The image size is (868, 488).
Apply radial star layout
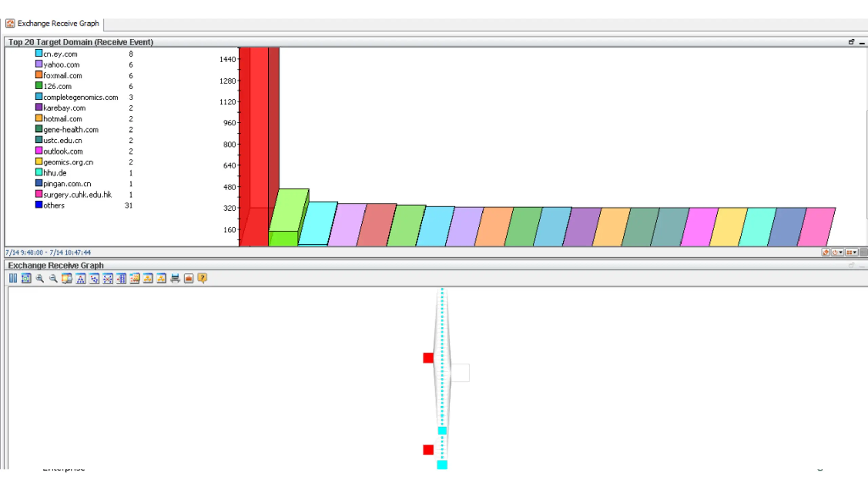click(x=108, y=279)
